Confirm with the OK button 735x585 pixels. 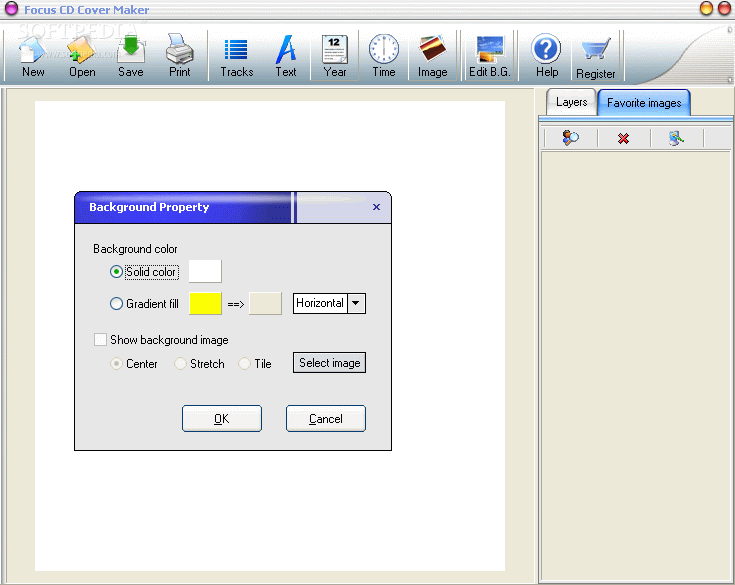pos(222,418)
